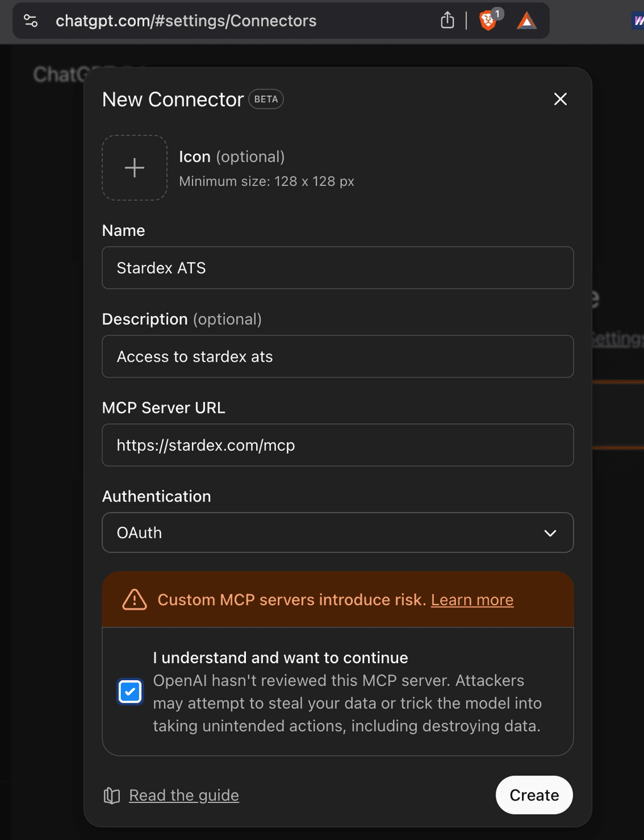The image size is (644, 840).
Task: Click the Create button
Action: click(x=534, y=795)
